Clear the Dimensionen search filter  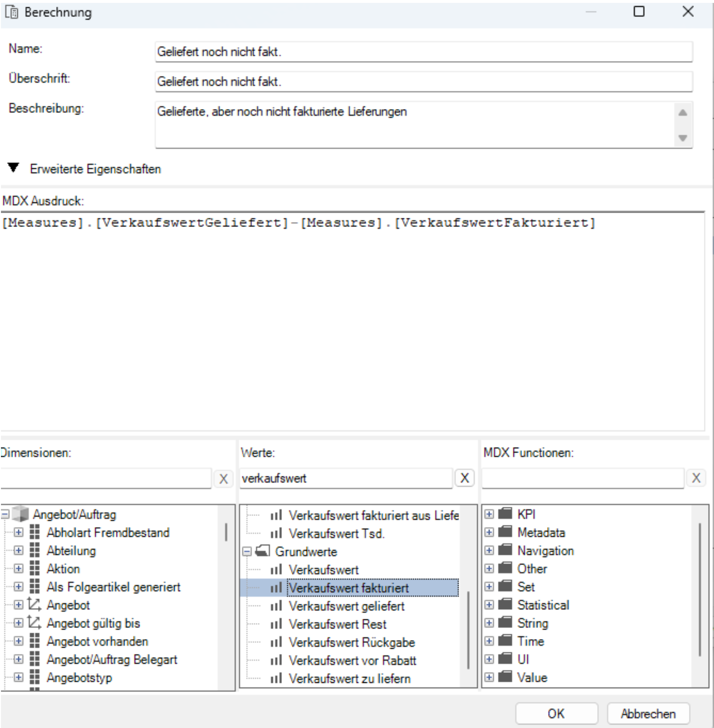[x=223, y=479]
